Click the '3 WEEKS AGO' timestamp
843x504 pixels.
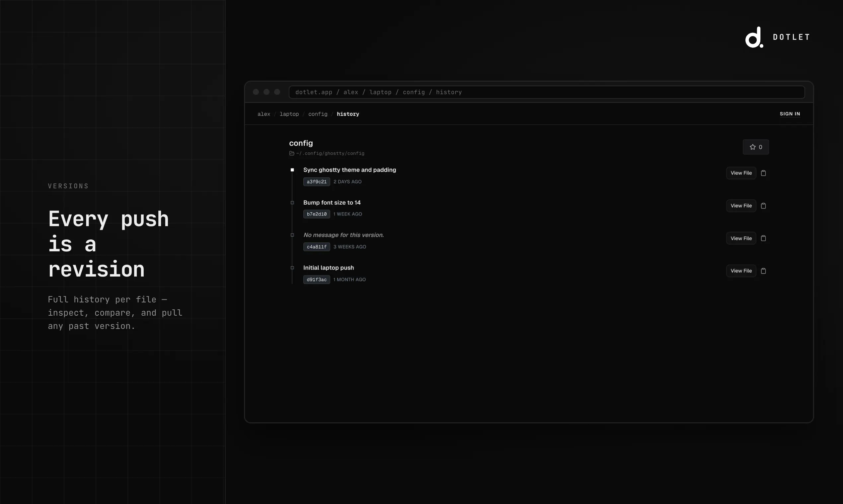349,247
